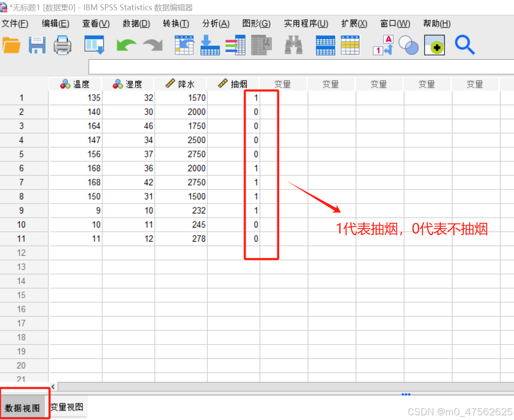The height and width of the screenshot is (420, 514).
Task: Click the Use variable sets circles icon
Action: pos(408,45)
